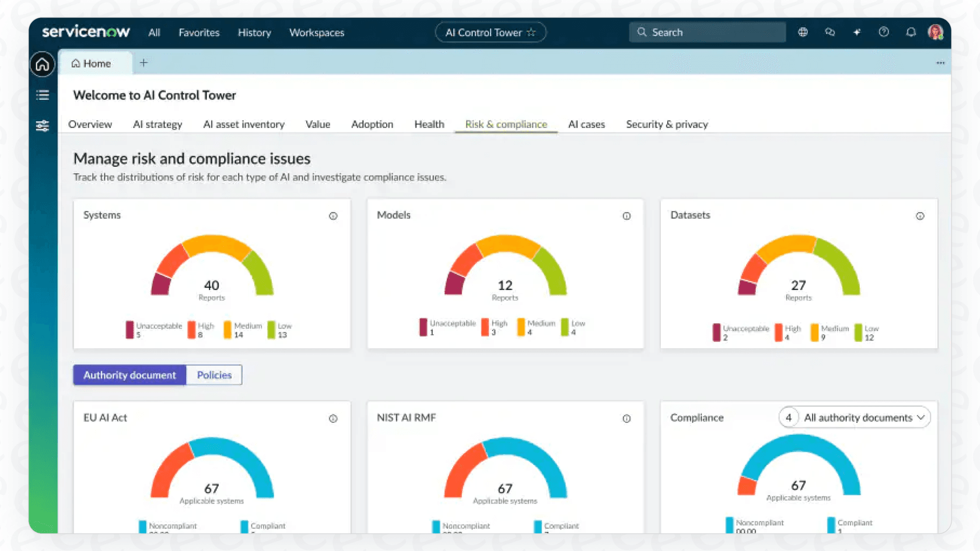Open the tab options ellipsis menu
This screenshot has height=551, width=980.
tap(940, 62)
